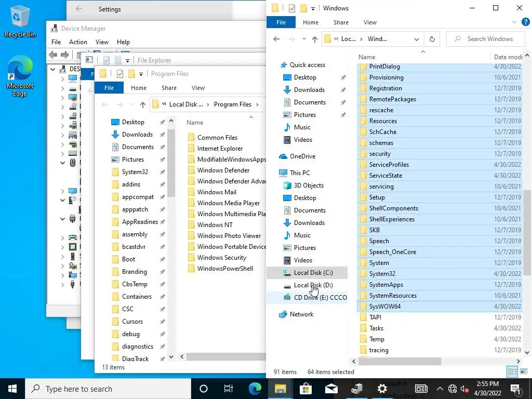The image size is (532, 399).
Task: Select pinned System32 in Program Files sidebar
Action: [x=135, y=171]
